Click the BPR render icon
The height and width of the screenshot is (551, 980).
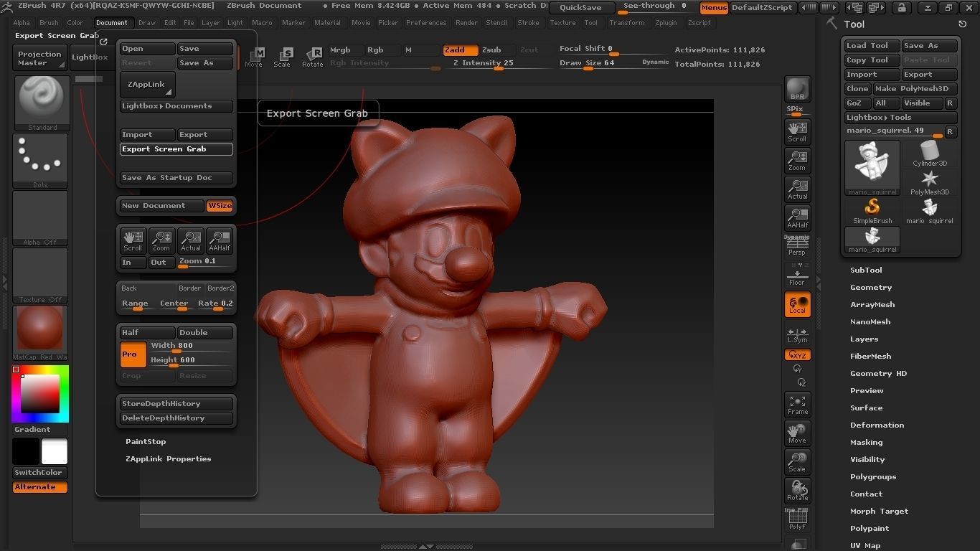pos(797,90)
